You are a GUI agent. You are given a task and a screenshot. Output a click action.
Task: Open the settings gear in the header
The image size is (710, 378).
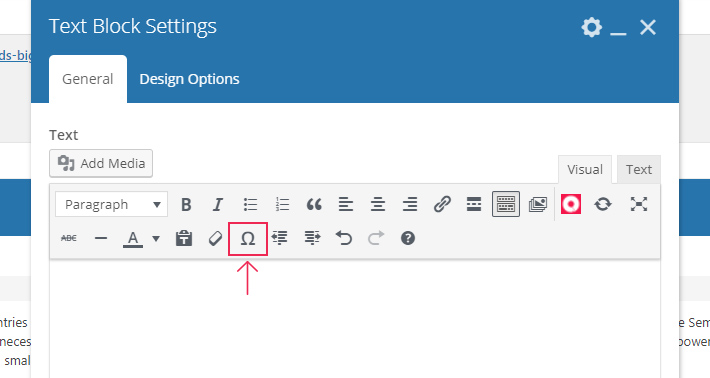point(591,28)
